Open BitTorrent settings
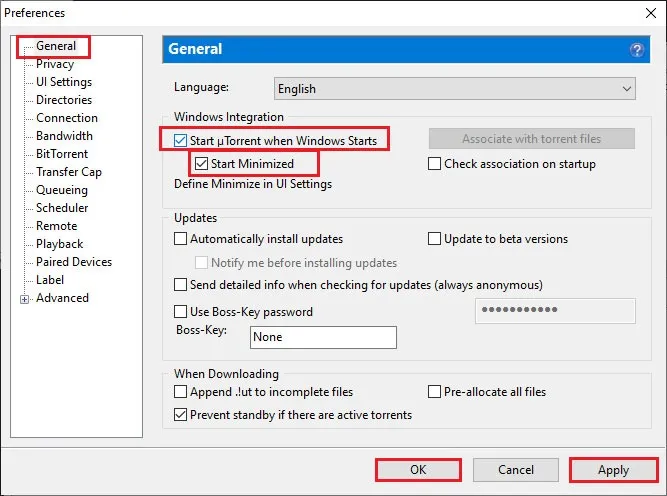Viewport: 667px width, 496px height. (x=62, y=154)
